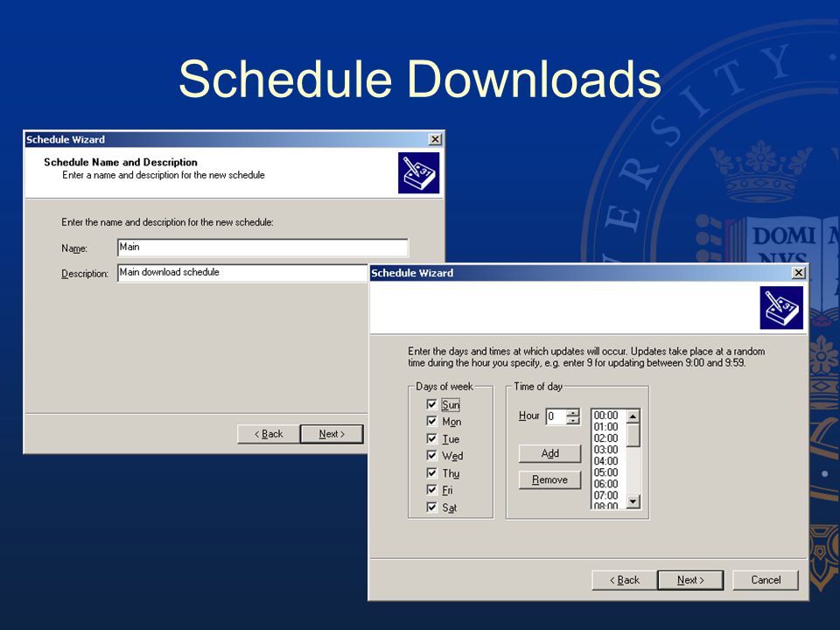The width and height of the screenshot is (840, 630).
Task: Click the Description field in the name wizard
Action: click(x=242, y=273)
